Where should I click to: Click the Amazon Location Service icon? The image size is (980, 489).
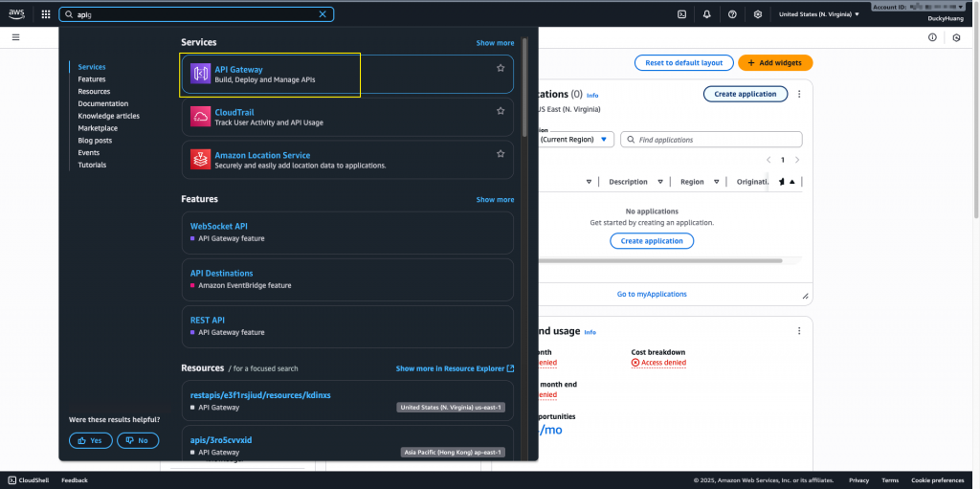(x=201, y=160)
